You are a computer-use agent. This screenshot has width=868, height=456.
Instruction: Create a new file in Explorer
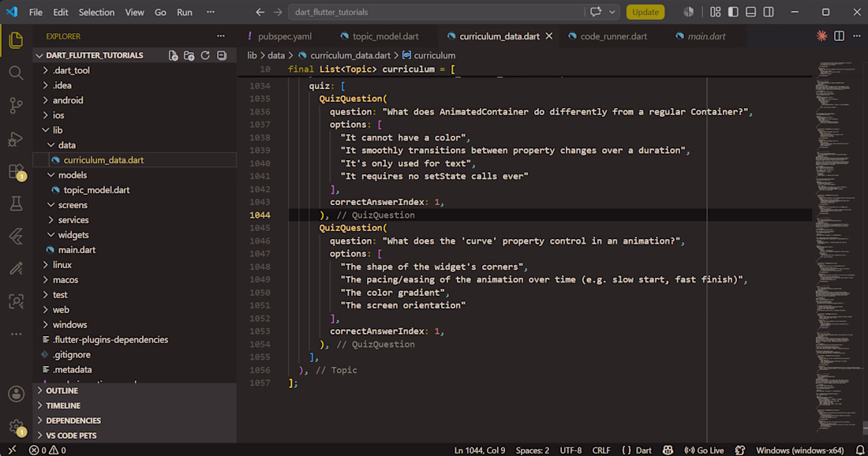point(174,55)
